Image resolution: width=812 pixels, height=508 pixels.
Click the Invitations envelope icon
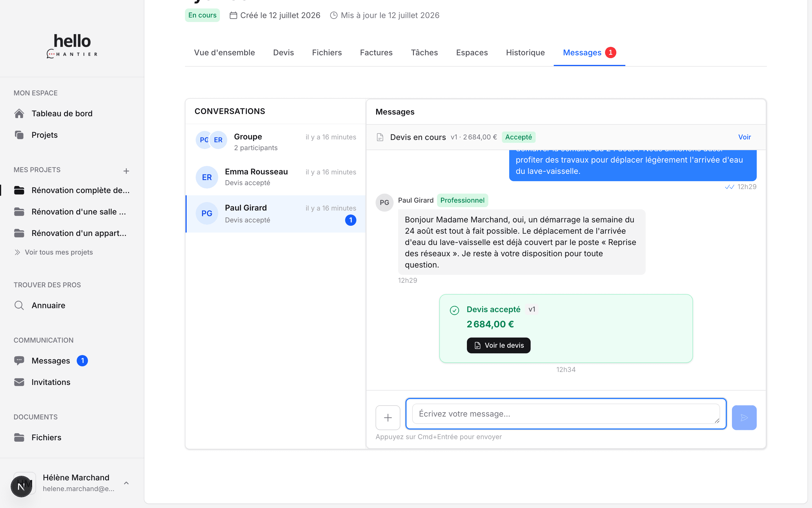coord(19,382)
